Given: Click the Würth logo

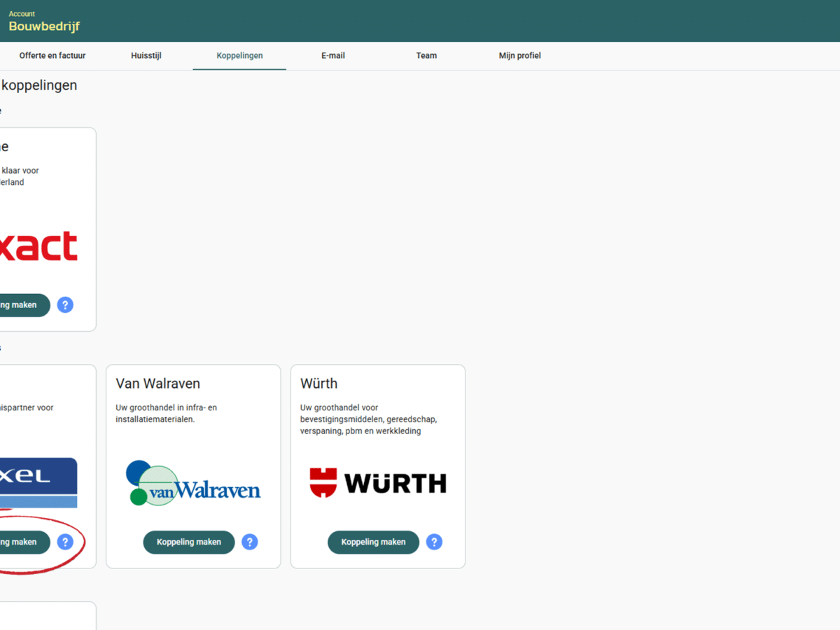Looking at the screenshot, I should click(378, 482).
